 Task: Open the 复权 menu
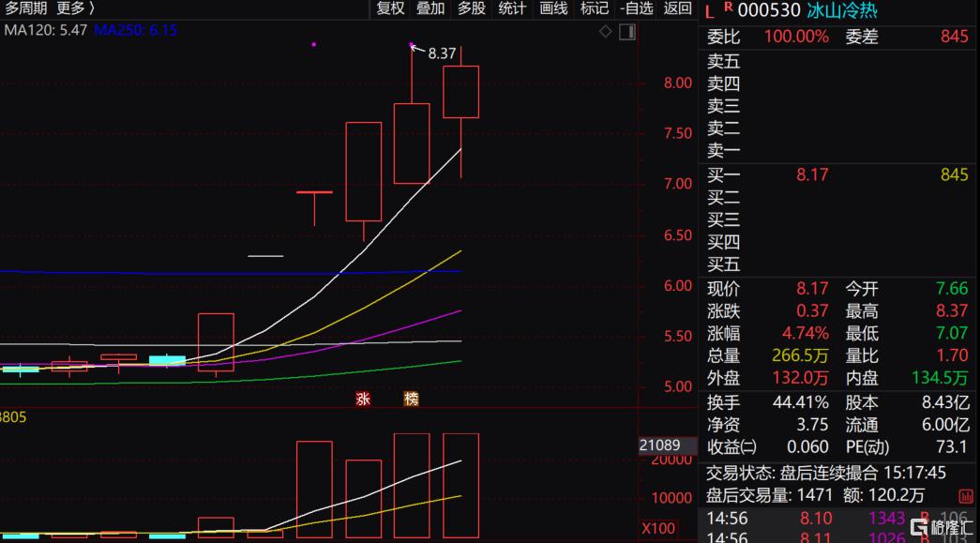coord(391,8)
